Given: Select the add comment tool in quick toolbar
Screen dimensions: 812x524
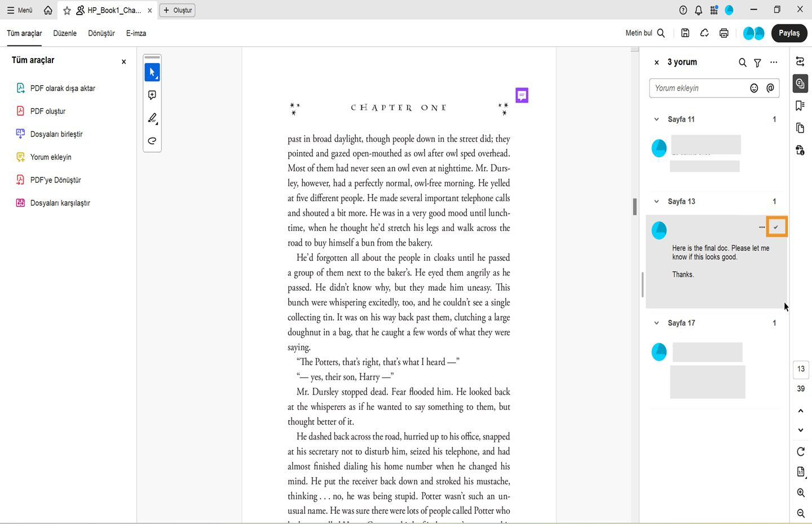Looking at the screenshot, I should point(152,95).
